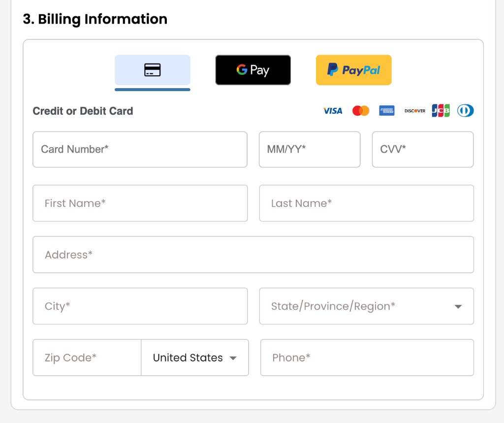504x423 pixels.
Task: Click the Mastercard logo
Action: click(x=361, y=111)
